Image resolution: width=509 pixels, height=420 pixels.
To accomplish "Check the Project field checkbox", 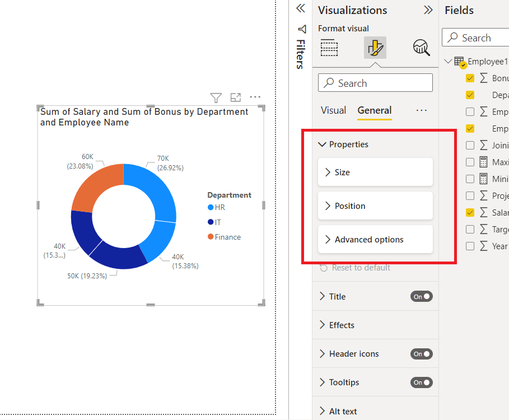I will [470, 195].
